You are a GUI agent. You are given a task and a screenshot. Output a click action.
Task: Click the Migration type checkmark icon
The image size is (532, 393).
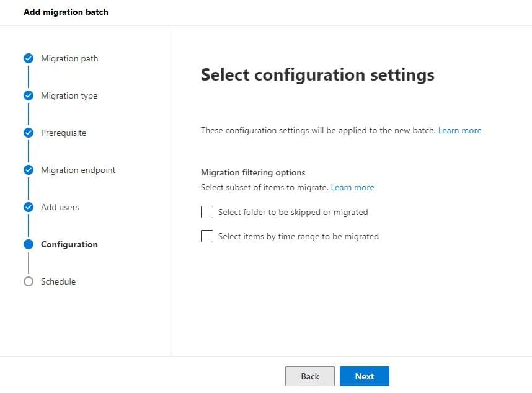28,95
